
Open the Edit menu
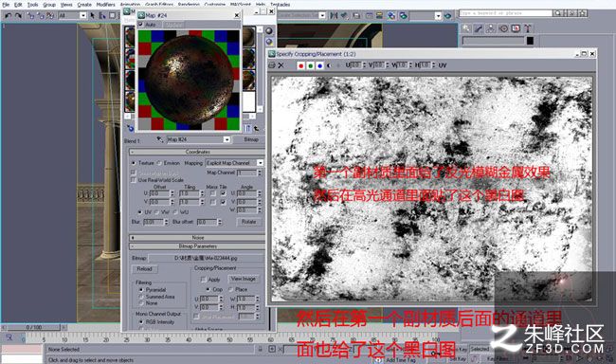[x=18, y=5]
